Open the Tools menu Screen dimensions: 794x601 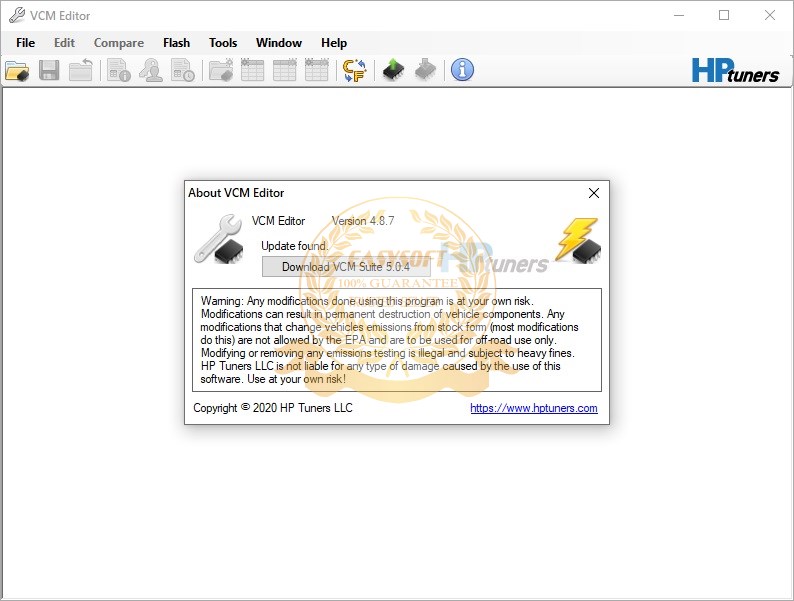(x=223, y=43)
